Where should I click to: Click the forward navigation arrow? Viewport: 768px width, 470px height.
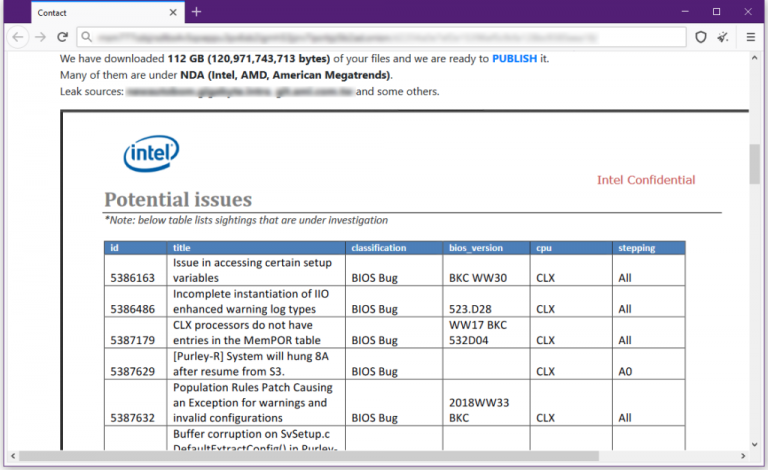(40, 37)
